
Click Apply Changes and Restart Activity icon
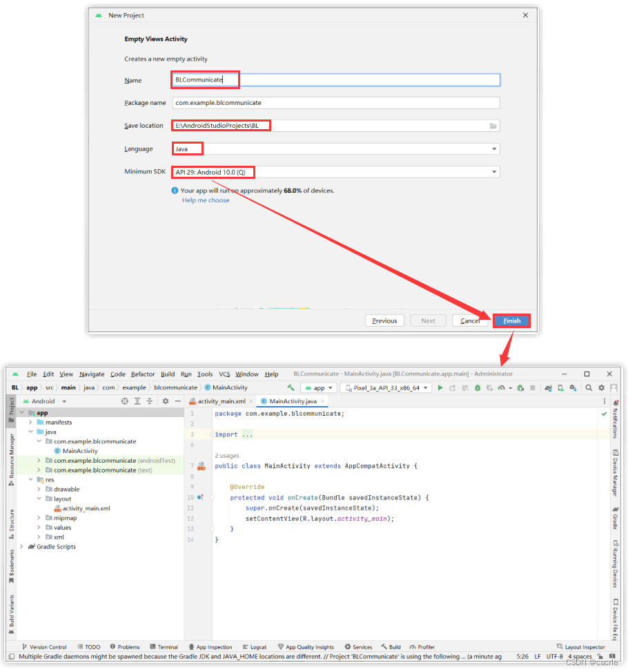tap(452, 388)
